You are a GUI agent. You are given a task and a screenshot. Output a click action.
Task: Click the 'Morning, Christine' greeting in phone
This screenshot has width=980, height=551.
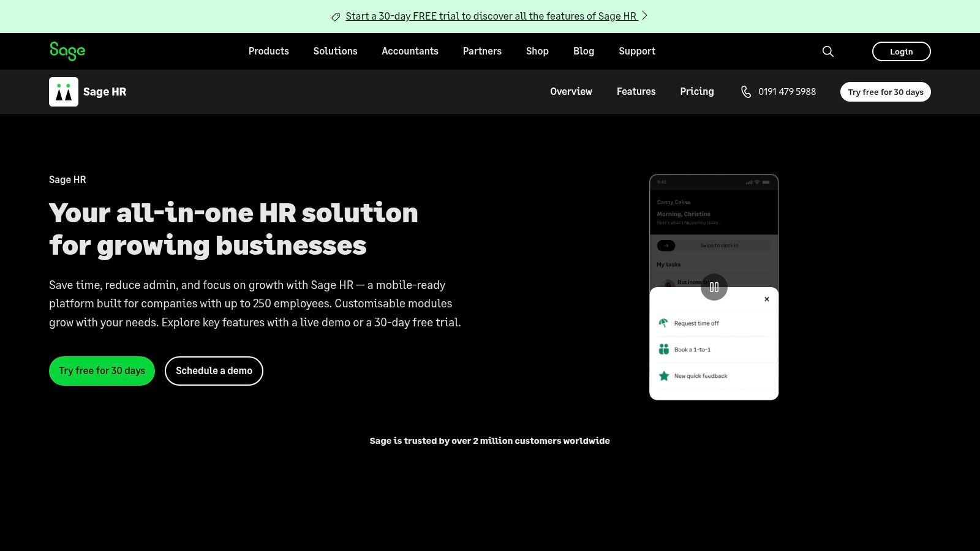click(684, 214)
